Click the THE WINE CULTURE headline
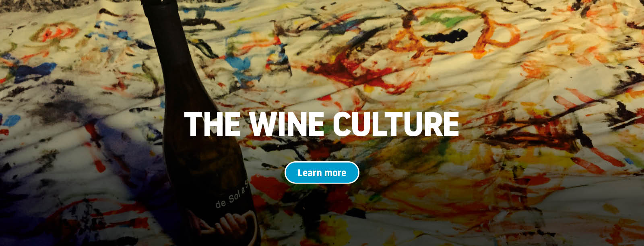This screenshot has height=246, width=644. (x=322, y=124)
